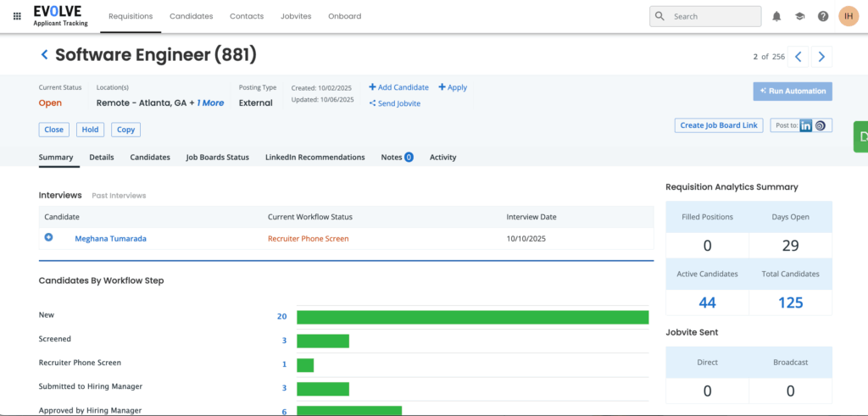Open Requisitions in the top navigation

coord(131,16)
